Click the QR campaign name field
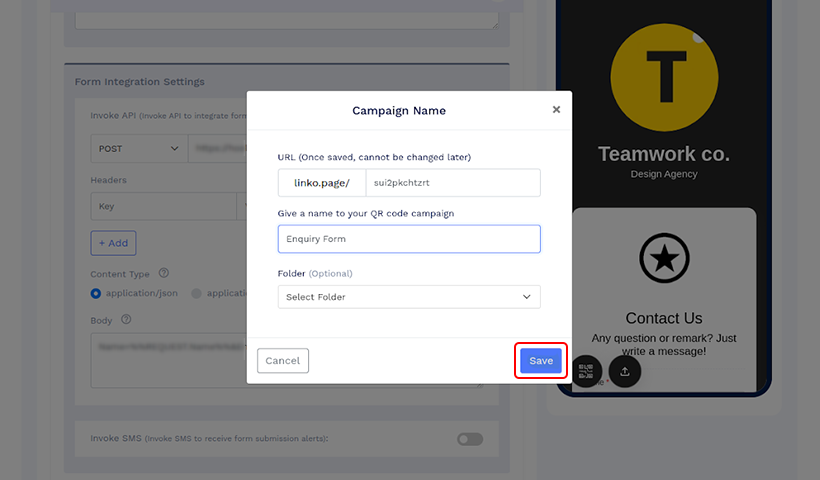The width and height of the screenshot is (820, 480). click(x=409, y=239)
